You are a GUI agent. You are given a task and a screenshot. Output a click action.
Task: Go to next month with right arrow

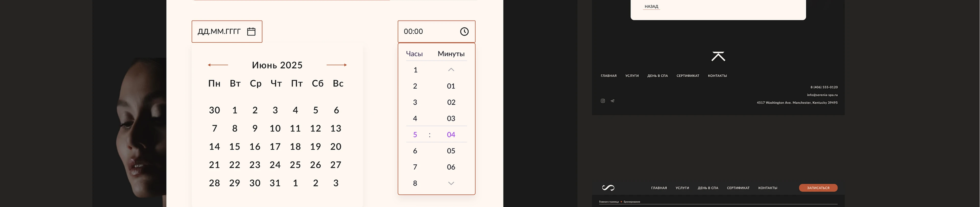336,65
